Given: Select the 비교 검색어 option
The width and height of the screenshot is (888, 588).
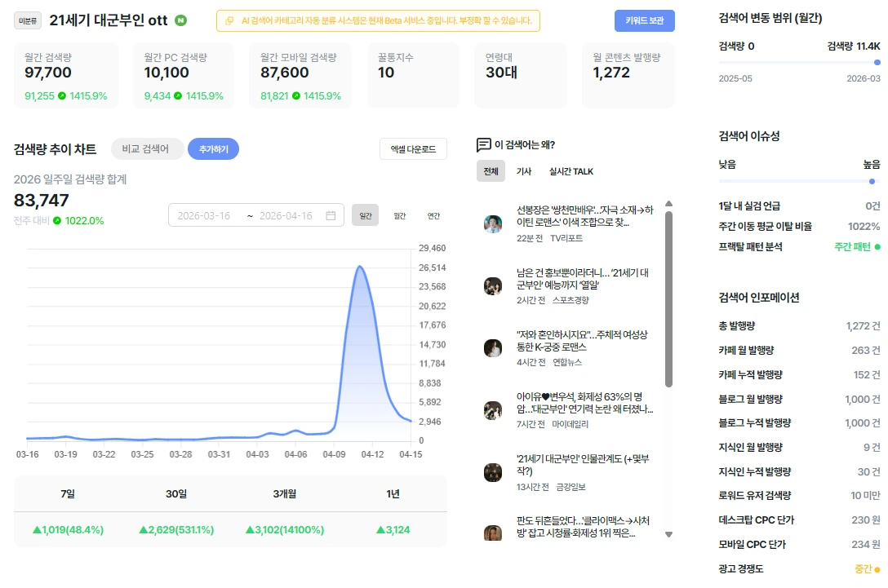Looking at the screenshot, I should [x=145, y=149].
